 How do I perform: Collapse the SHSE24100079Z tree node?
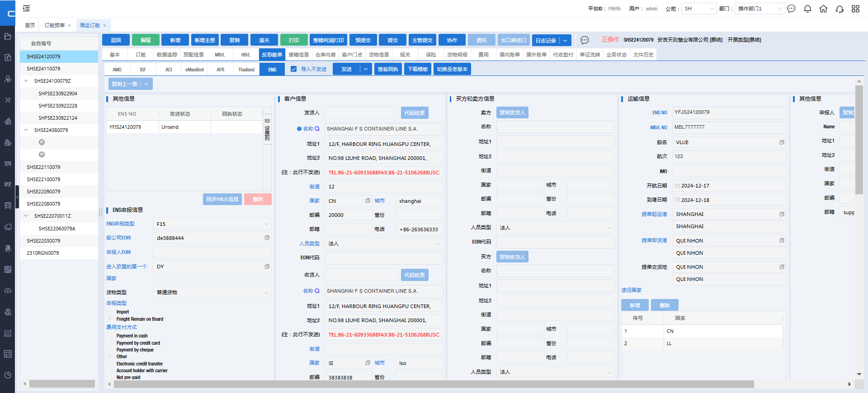pos(26,81)
